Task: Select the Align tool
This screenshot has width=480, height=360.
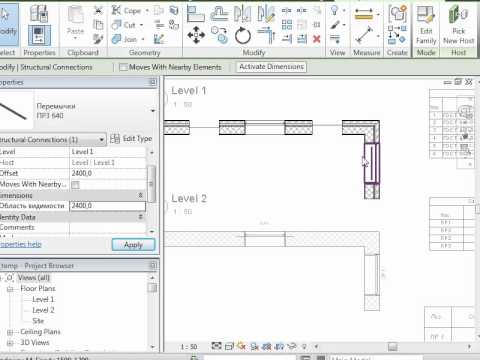Action: [x=196, y=14]
